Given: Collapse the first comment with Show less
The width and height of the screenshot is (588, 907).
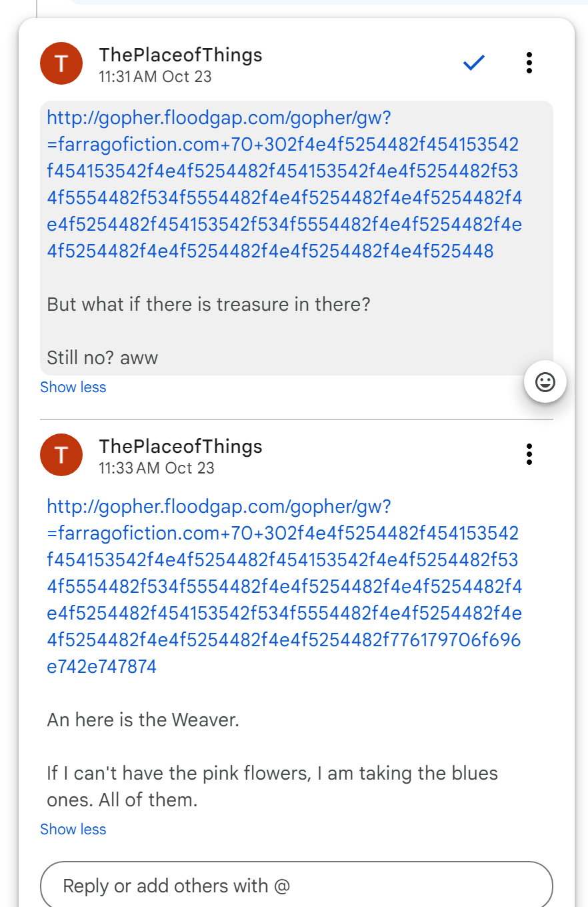Looking at the screenshot, I should pyautogui.click(x=73, y=387).
